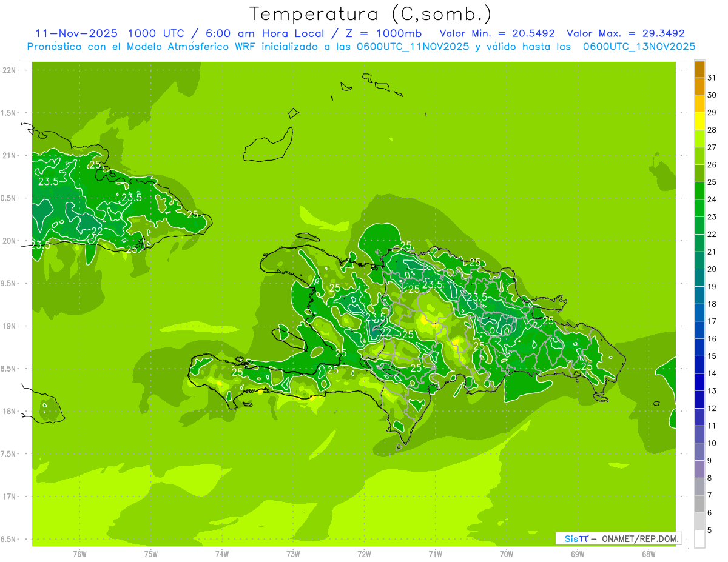The image size is (728, 562).
Task: Click the 72W longitude axis label
Action: [x=364, y=554]
